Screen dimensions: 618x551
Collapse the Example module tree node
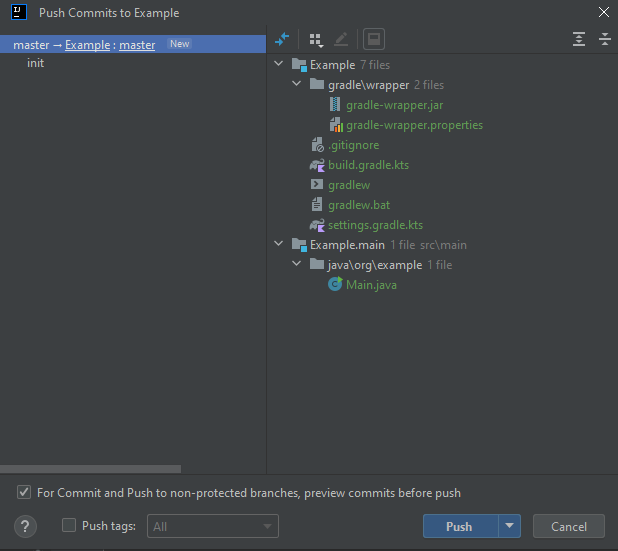pos(279,65)
